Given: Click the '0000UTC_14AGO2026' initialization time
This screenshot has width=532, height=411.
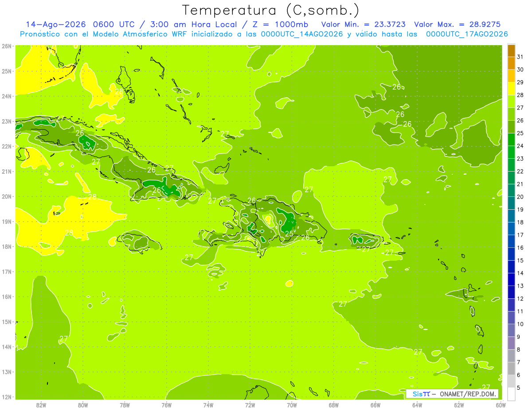Looking at the screenshot, I should pos(302,34).
